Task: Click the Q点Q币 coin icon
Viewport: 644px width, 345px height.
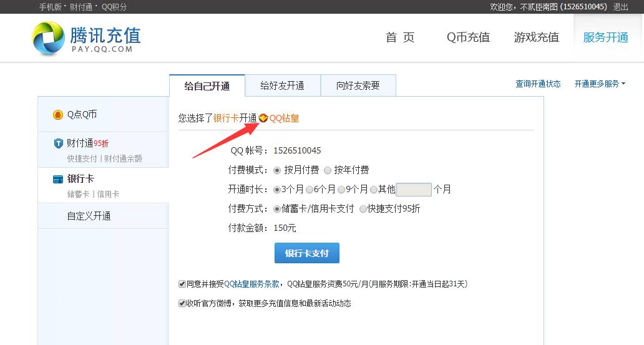Action: tap(58, 115)
